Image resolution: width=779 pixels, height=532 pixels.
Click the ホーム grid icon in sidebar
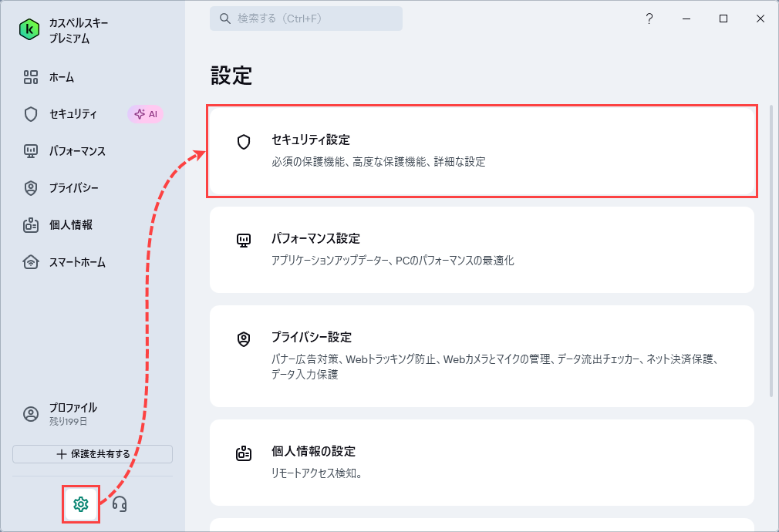tap(31, 77)
